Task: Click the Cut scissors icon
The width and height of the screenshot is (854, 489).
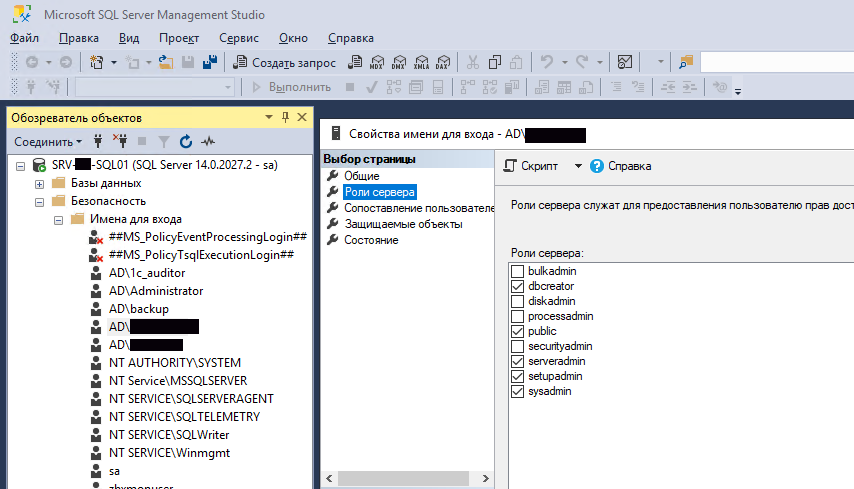Action: coord(472,63)
